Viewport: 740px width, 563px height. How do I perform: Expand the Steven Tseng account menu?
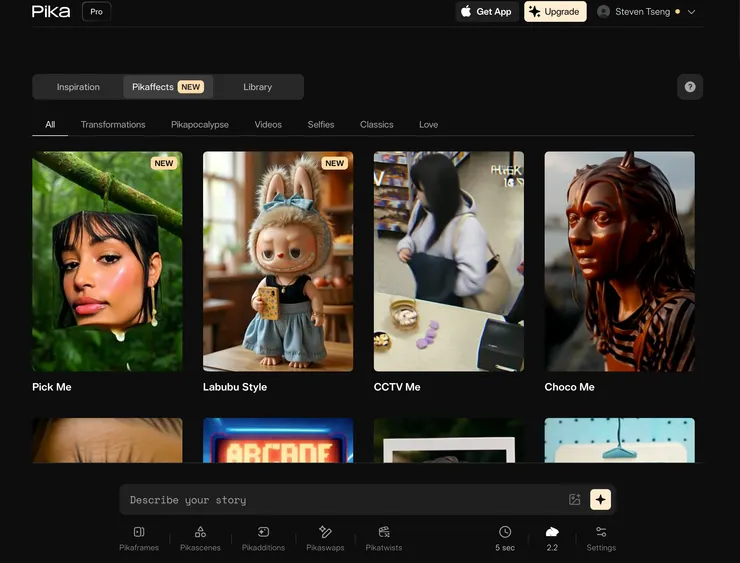tap(646, 12)
